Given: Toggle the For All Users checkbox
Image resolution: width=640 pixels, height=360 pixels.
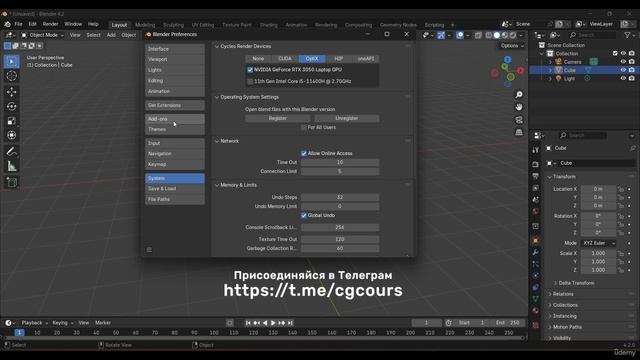Looking at the screenshot, I should (x=303, y=127).
